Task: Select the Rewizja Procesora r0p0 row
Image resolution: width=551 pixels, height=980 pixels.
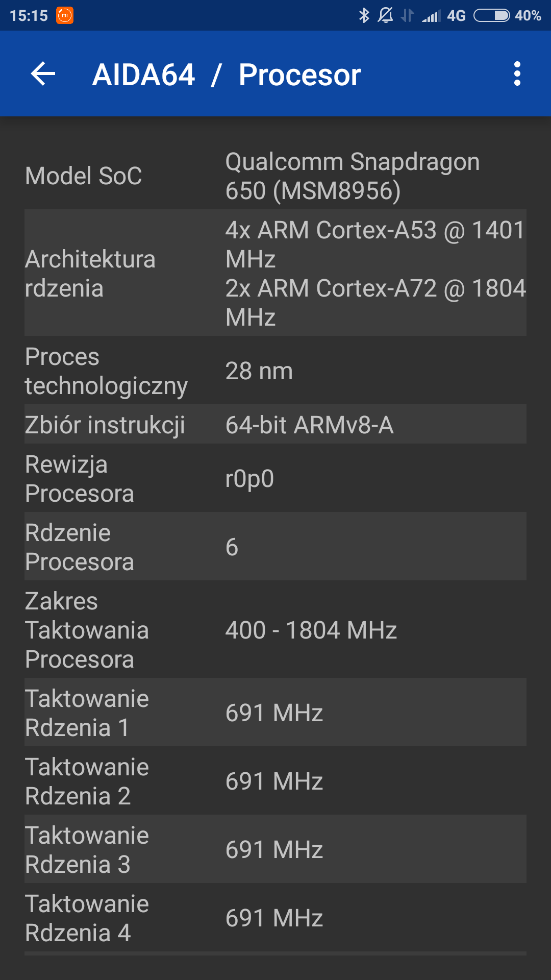Action: coord(275,479)
